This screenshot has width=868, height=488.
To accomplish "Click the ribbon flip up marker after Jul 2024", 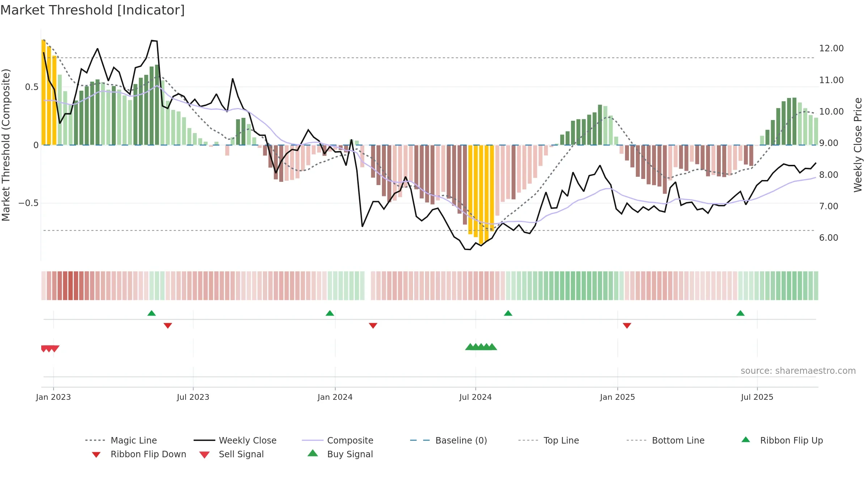I will [x=508, y=313].
